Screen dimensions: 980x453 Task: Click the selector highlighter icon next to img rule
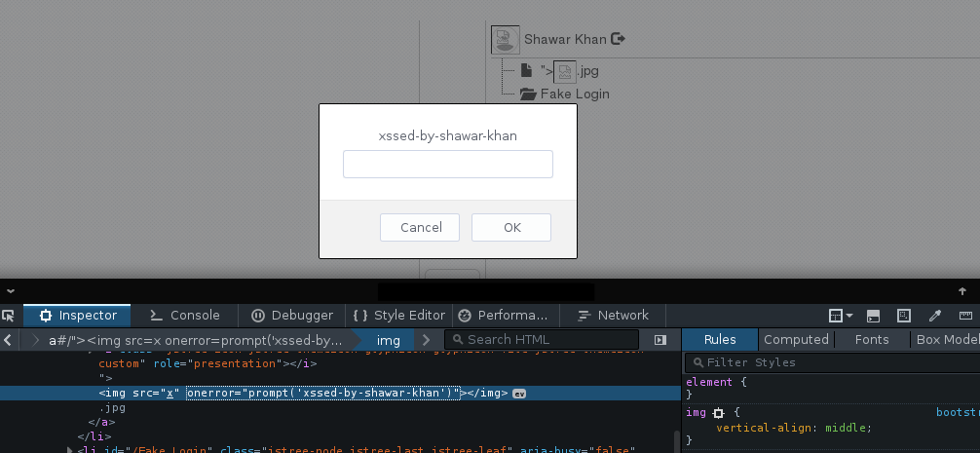click(x=718, y=413)
